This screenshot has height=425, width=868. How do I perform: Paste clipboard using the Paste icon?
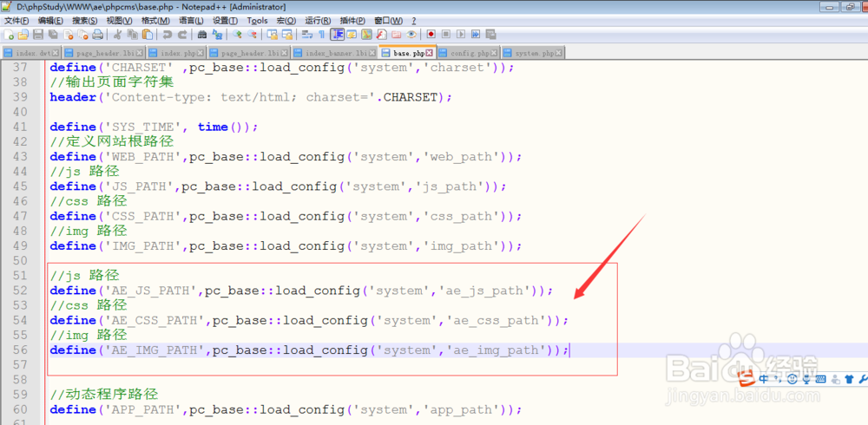(148, 35)
